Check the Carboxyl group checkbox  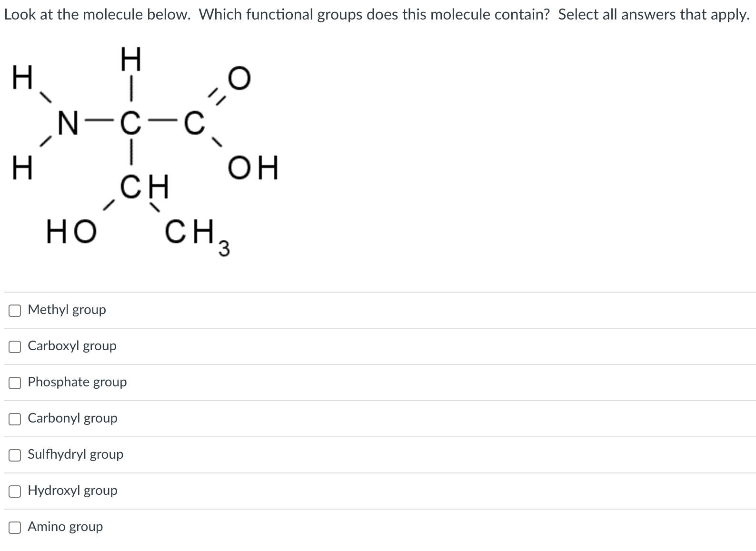click(15, 346)
